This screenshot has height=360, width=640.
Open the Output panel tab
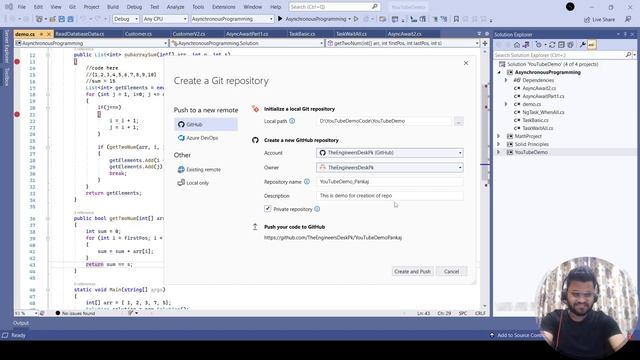point(21,323)
